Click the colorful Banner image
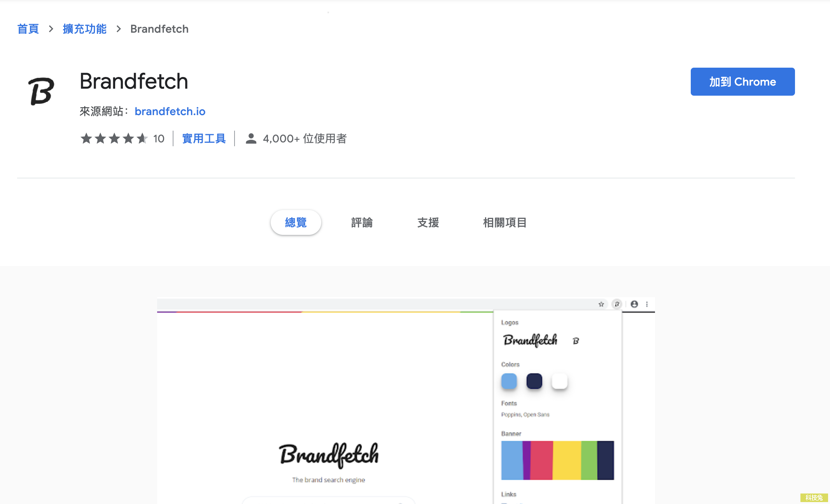This screenshot has width=830, height=504. tap(558, 460)
